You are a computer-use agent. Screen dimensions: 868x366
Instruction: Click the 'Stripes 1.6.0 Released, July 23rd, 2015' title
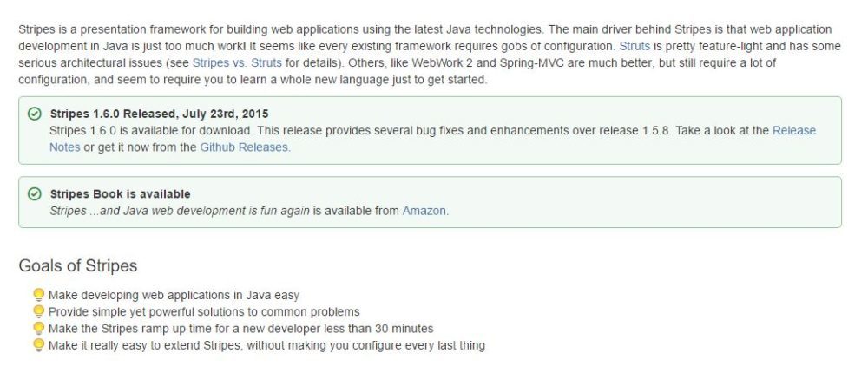[x=159, y=114]
